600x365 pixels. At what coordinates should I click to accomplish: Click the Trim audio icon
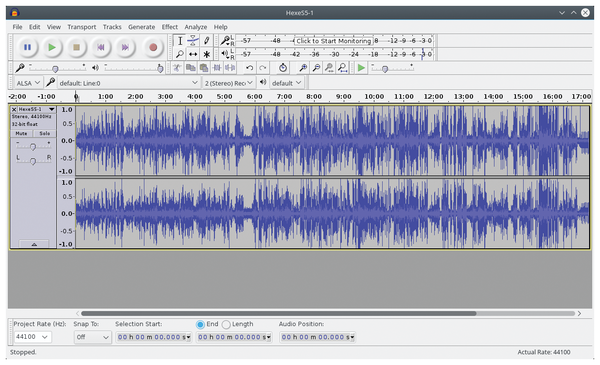pos(217,68)
